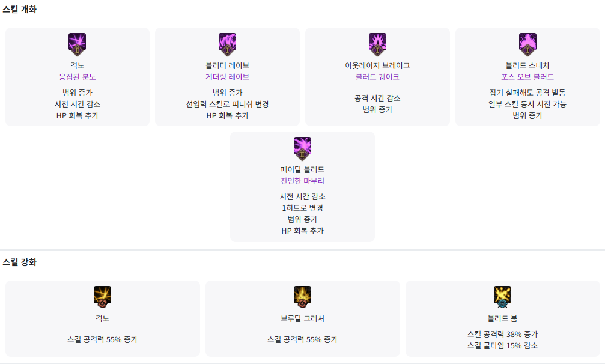
Task: Click the 격노 skill enhancement icon
Action: pyautogui.click(x=103, y=296)
